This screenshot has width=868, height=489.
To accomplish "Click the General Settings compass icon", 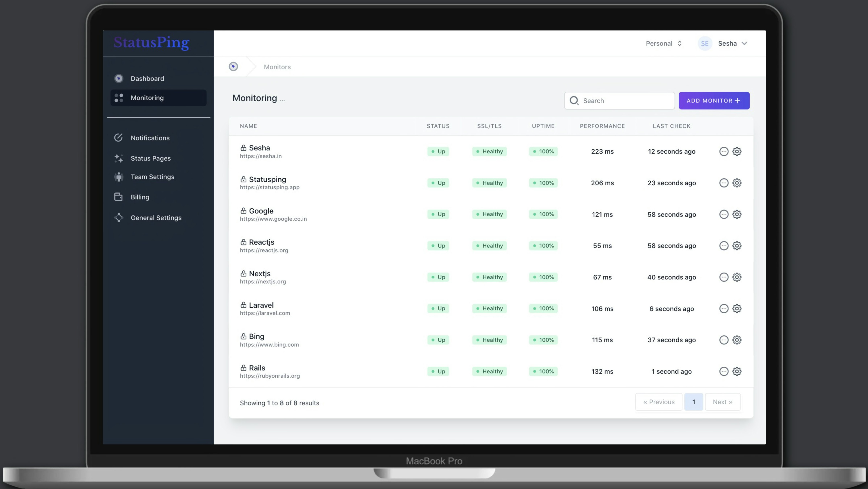I will pos(119,217).
